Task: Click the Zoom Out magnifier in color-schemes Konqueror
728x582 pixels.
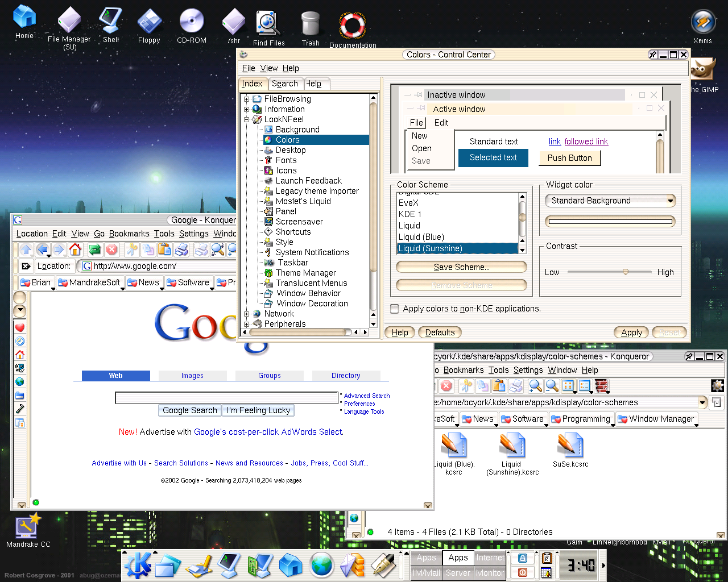Action: coord(552,386)
